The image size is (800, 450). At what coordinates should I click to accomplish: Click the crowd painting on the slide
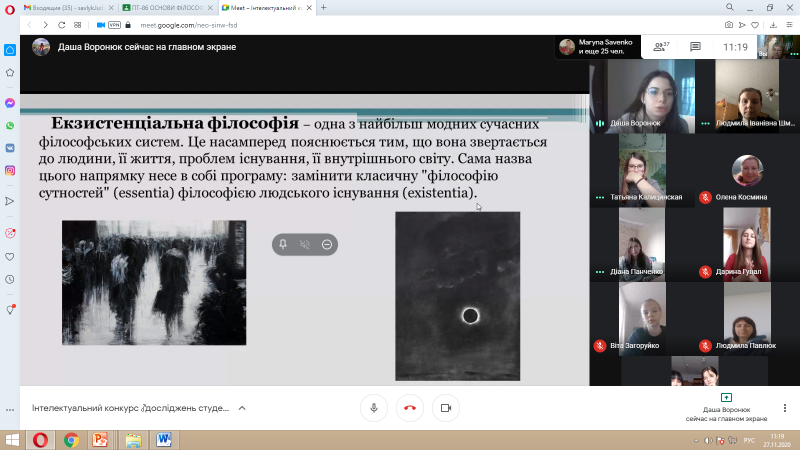click(x=154, y=283)
